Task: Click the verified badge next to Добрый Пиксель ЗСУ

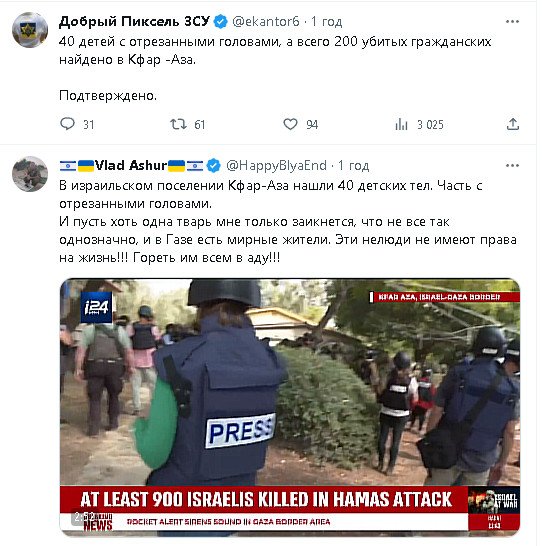Action: tap(220, 22)
